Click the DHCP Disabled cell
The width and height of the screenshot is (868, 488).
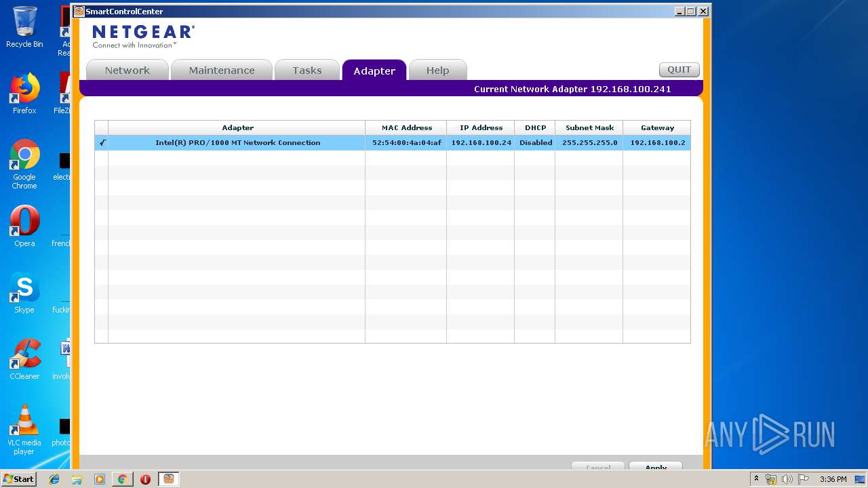point(535,143)
